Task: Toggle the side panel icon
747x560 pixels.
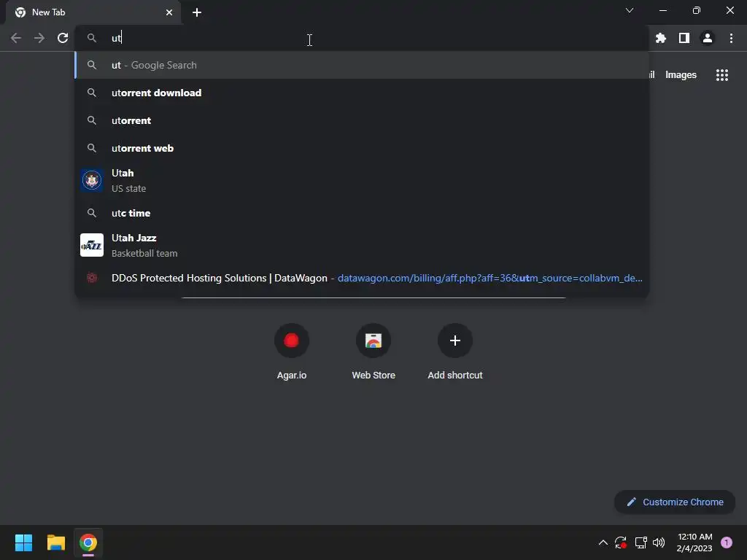Action: 684,38
